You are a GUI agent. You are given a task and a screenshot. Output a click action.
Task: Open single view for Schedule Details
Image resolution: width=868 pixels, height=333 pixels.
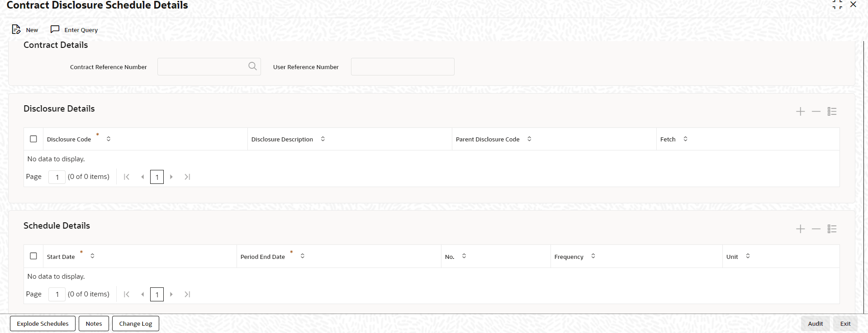pyautogui.click(x=832, y=229)
